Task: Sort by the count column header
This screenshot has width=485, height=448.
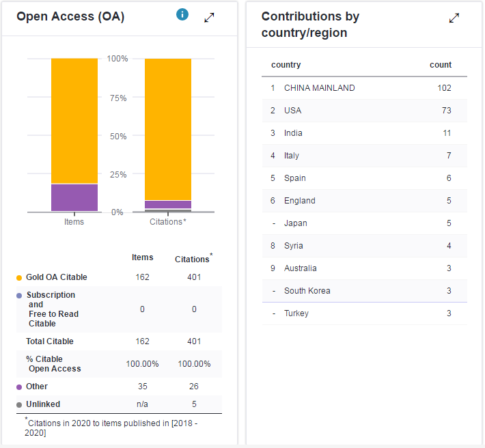Action: pyautogui.click(x=440, y=65)
